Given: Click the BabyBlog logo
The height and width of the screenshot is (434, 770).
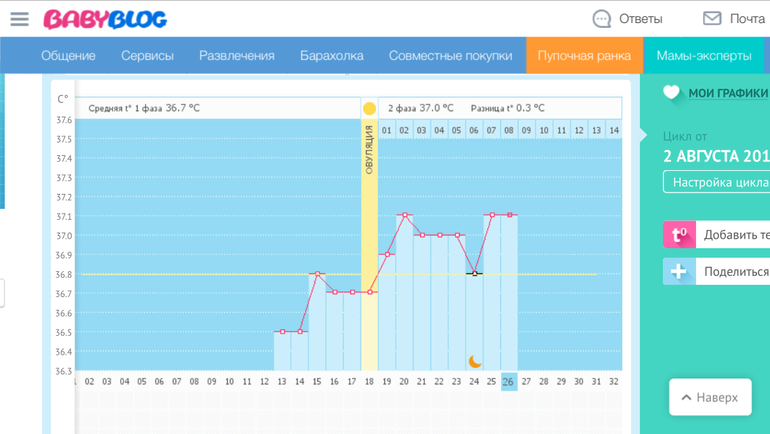Looking at the screenshot, I should click(105, 19).
